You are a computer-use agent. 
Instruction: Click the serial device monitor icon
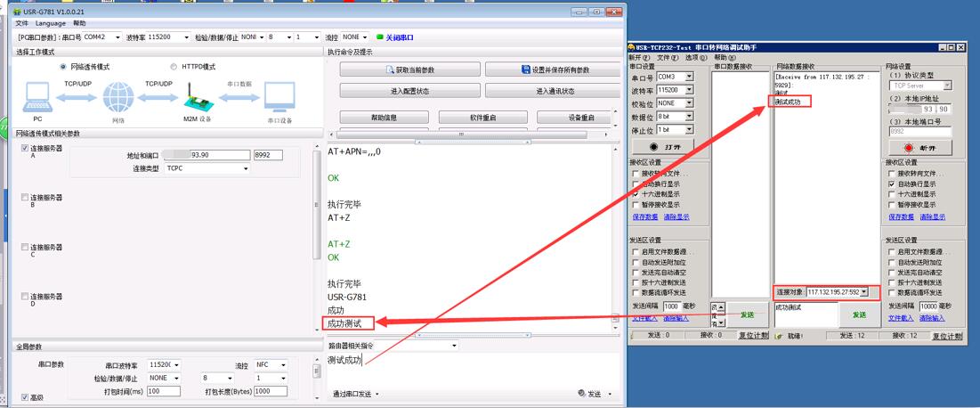279,98
